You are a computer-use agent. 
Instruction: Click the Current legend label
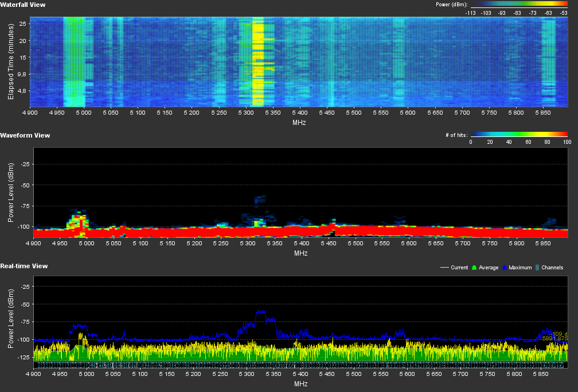[x=459, y=268]
